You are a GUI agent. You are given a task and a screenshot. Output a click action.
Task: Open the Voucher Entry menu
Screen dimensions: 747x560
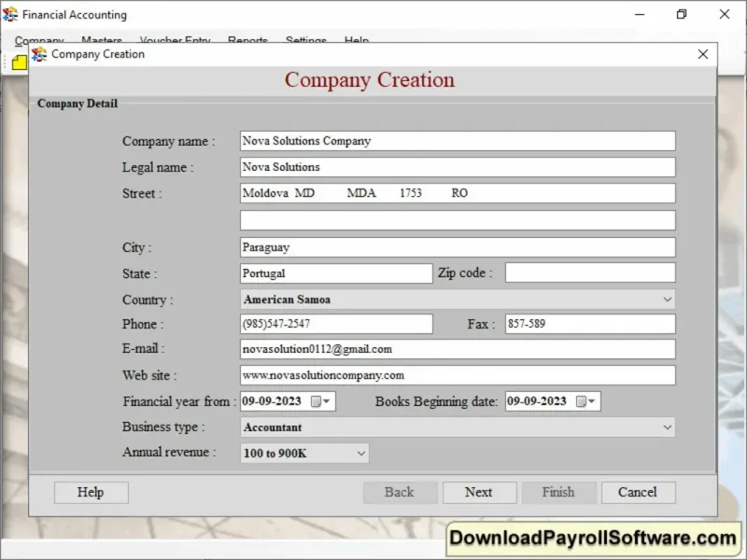(x=176, y=40)
